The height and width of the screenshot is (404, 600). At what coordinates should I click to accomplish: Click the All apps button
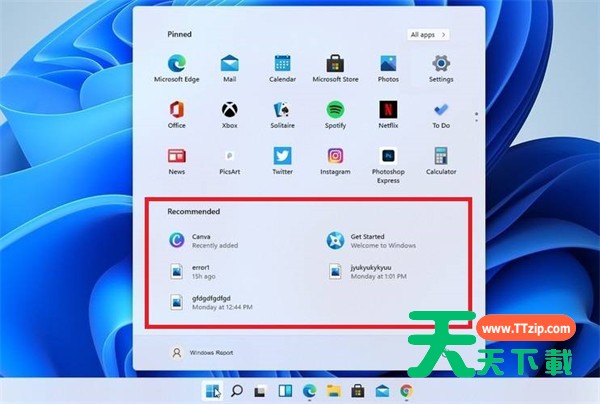[x=428, y=35]
